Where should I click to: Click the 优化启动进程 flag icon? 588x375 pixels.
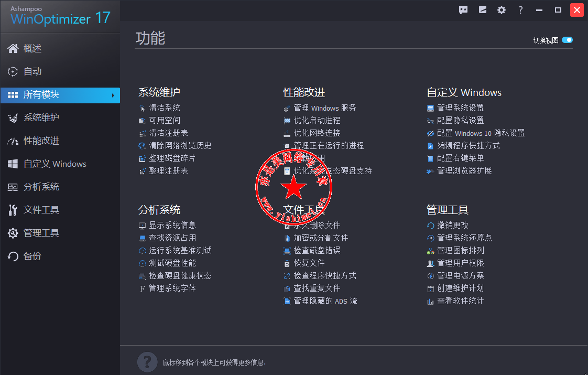(287, 121)
